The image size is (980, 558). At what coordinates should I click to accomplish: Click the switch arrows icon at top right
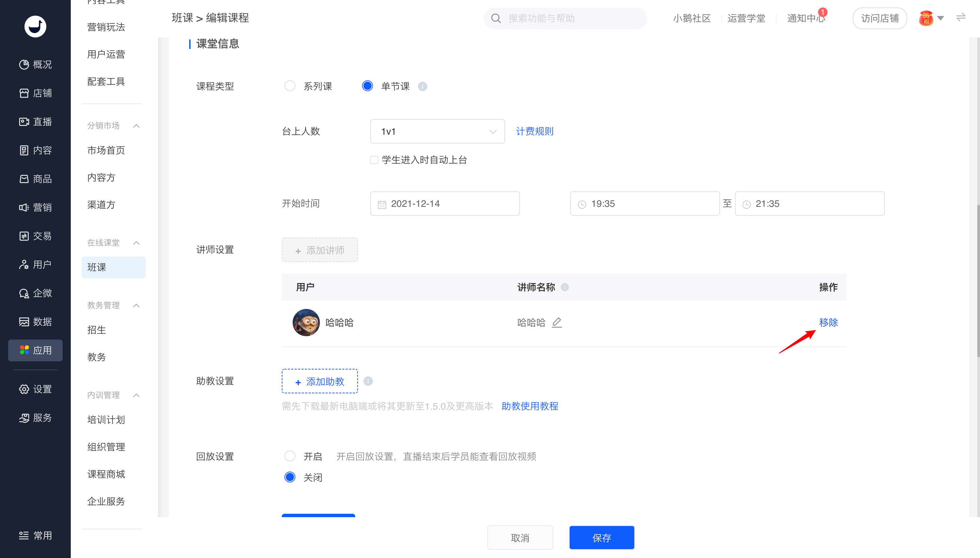[x=961, y=18]
